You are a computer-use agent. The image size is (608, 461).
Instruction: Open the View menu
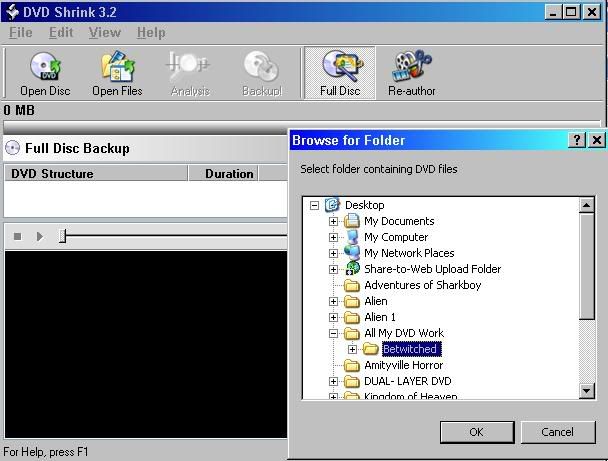pos(104,33)
